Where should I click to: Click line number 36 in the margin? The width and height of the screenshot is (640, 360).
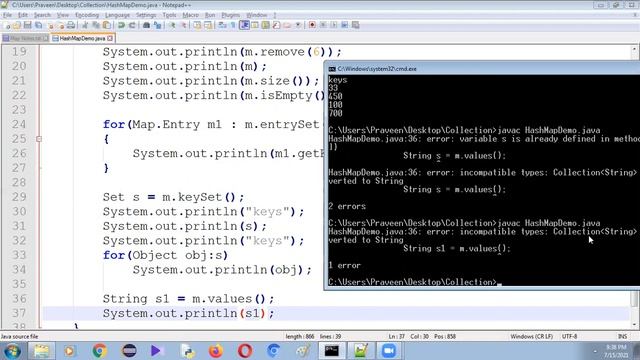[19, 298]
